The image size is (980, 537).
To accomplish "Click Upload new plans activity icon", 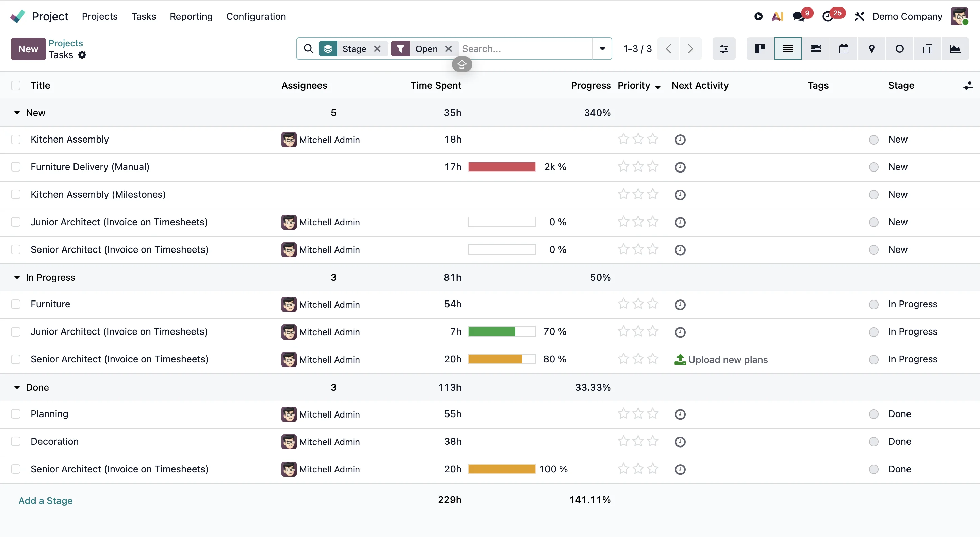I will (x=680, y=359).
